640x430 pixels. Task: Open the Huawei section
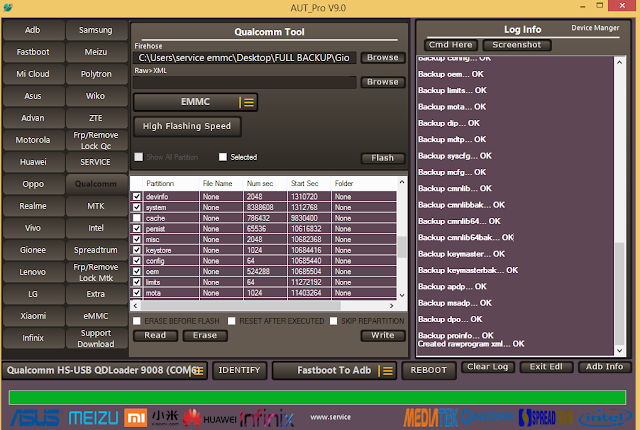tap(33, 162)
